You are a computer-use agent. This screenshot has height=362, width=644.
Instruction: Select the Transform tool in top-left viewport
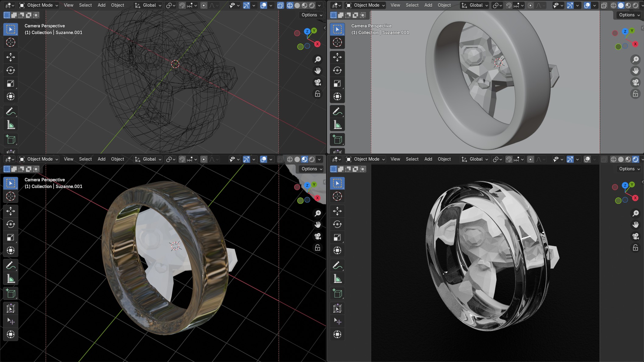pos(11,96)
